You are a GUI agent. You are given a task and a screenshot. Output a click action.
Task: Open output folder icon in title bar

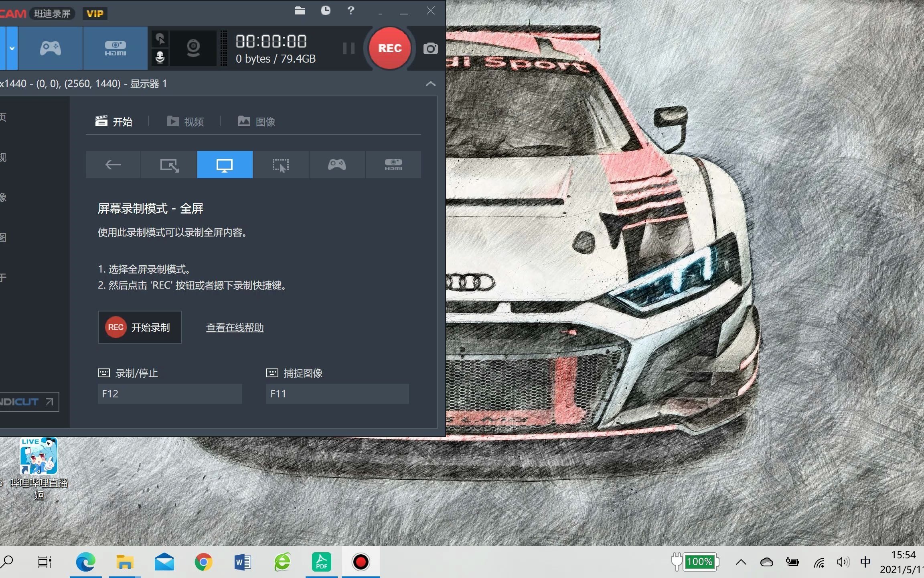(x=300, y=11)
